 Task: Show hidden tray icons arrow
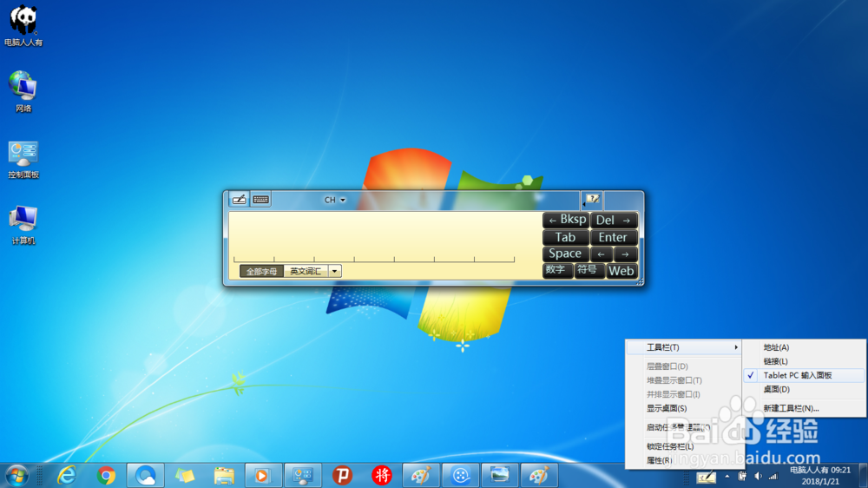727,477
